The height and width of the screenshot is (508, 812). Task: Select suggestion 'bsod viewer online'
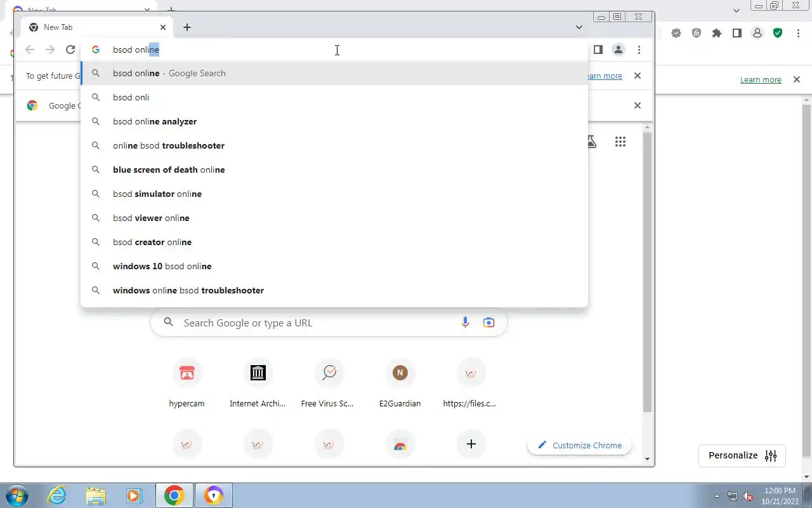pyautogui.click(x=334, y=218)
